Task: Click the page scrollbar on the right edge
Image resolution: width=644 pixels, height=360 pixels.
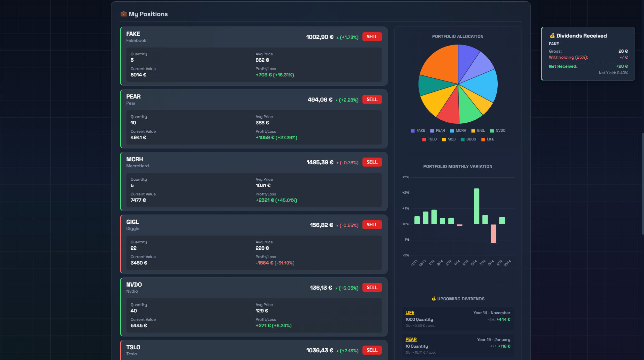Action: tap(642, 184)
